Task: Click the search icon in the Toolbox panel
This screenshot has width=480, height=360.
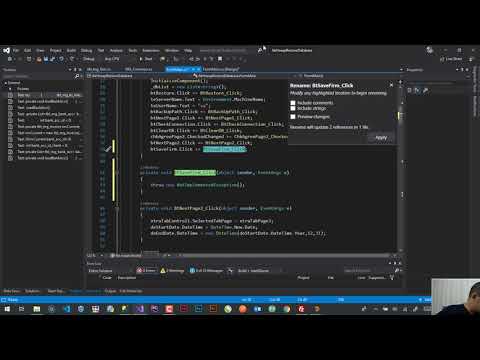Action: point(77,76)
